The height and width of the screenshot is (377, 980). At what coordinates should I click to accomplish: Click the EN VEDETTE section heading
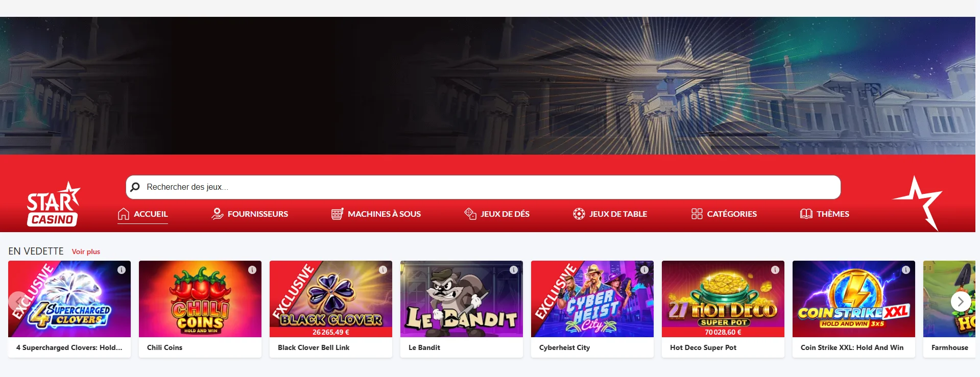pyautogui.click(x=36, y=251)
